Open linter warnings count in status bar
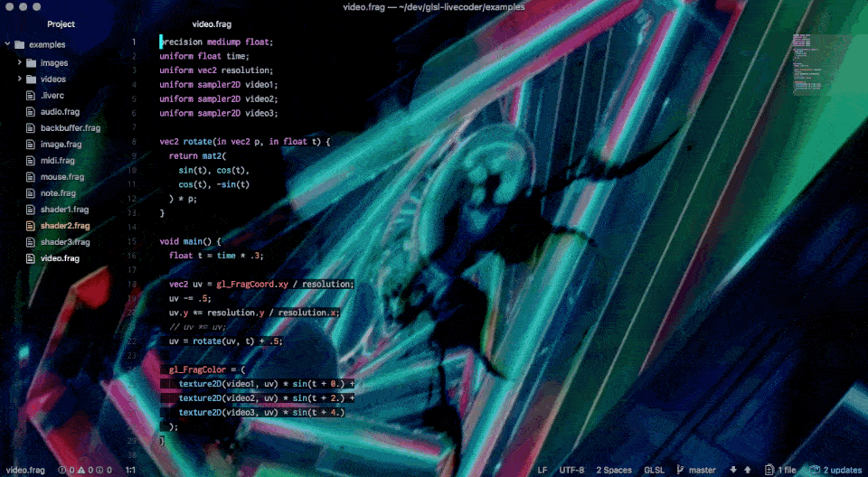The height and width of the screenshot is (477, 868). pos(86,470)
